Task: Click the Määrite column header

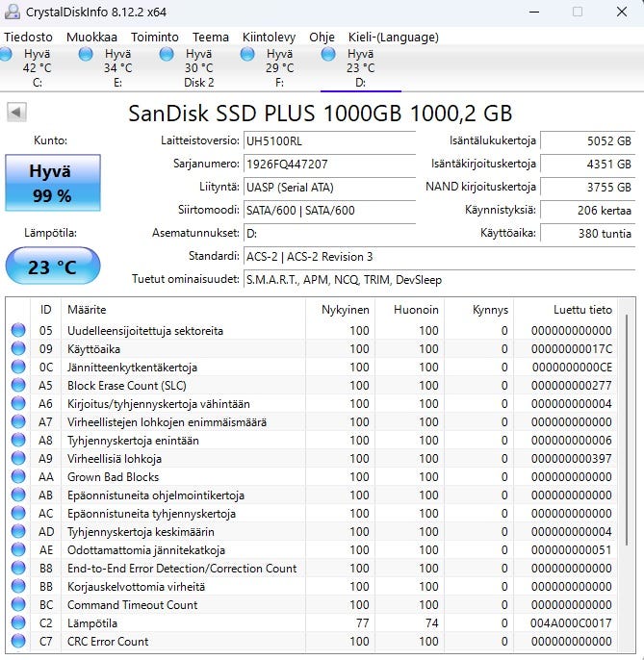Action: tap(87, 310)
